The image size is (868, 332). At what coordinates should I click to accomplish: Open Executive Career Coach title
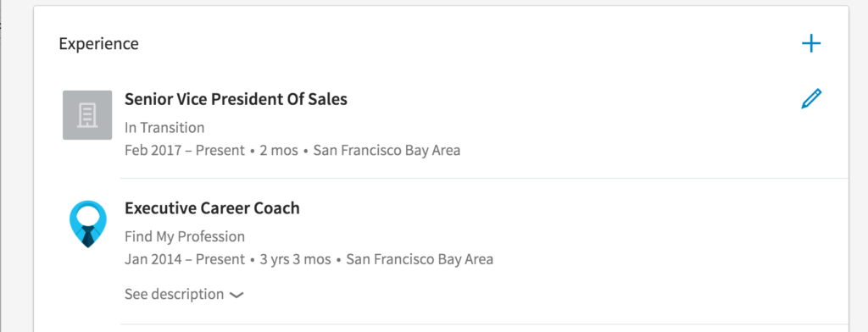[x=212, y=208]
